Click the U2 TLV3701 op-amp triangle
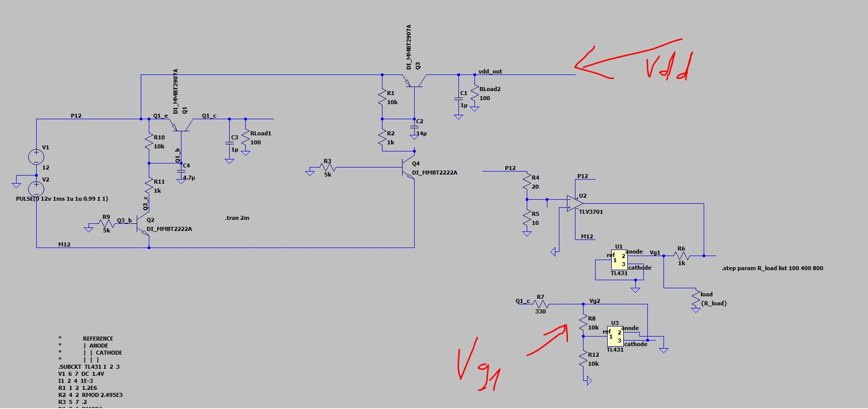This screenshot has width=868, height=409. coord(575,203)
